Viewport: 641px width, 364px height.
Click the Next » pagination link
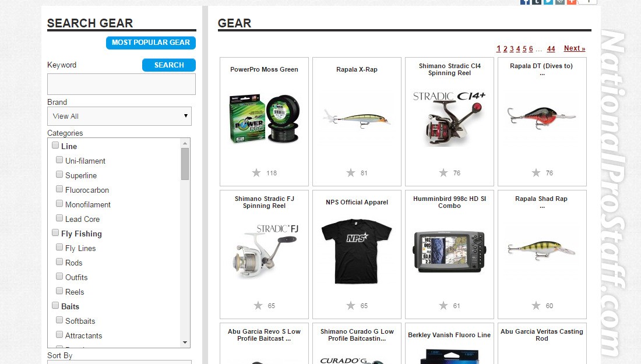pos(575,48)
